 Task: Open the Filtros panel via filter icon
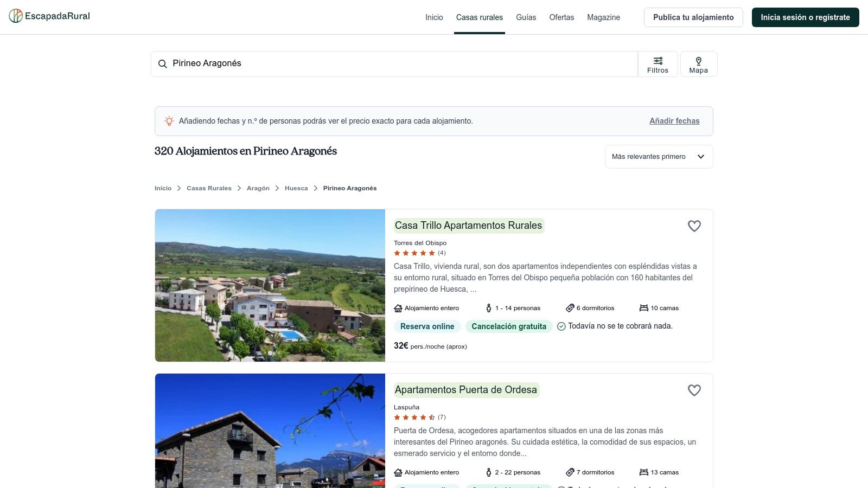(658, 63)
